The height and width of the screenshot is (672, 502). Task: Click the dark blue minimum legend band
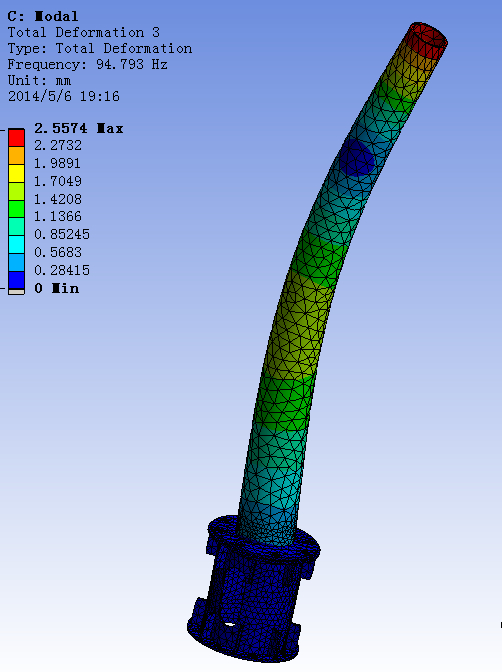pyautogui.click(x=16, y=281)
